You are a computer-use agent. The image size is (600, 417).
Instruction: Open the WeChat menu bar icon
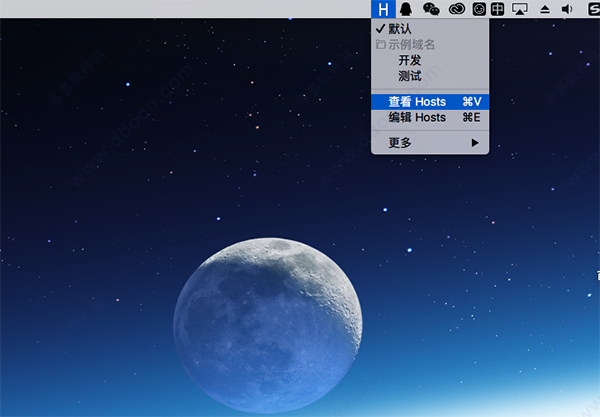point(431,9)
